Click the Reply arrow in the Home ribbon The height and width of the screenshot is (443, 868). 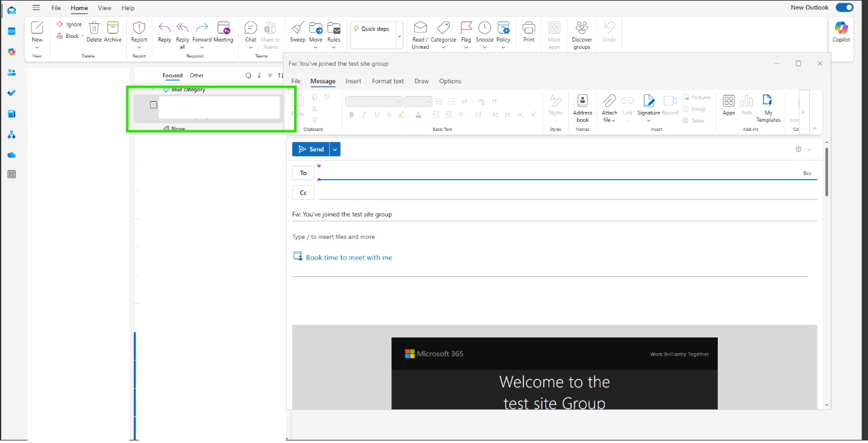click(165, 32)
